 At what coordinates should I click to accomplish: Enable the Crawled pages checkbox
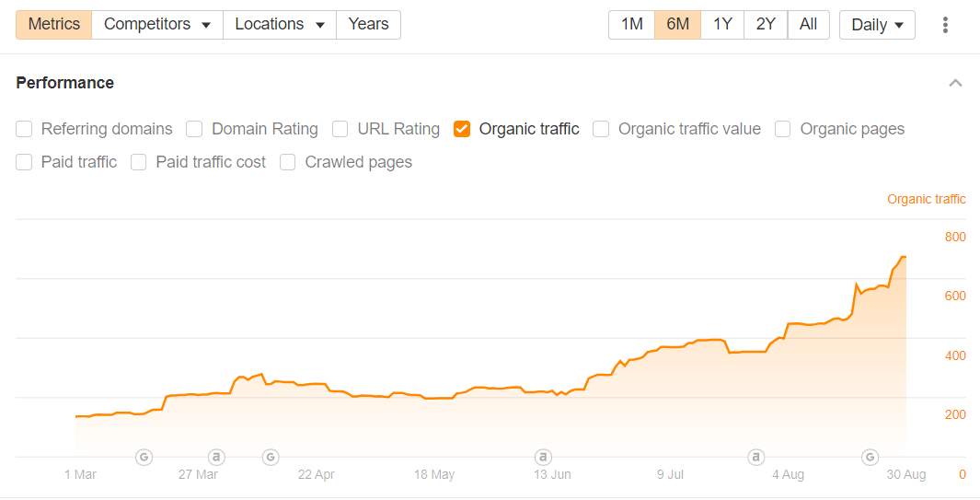click(x=287, y=162)
